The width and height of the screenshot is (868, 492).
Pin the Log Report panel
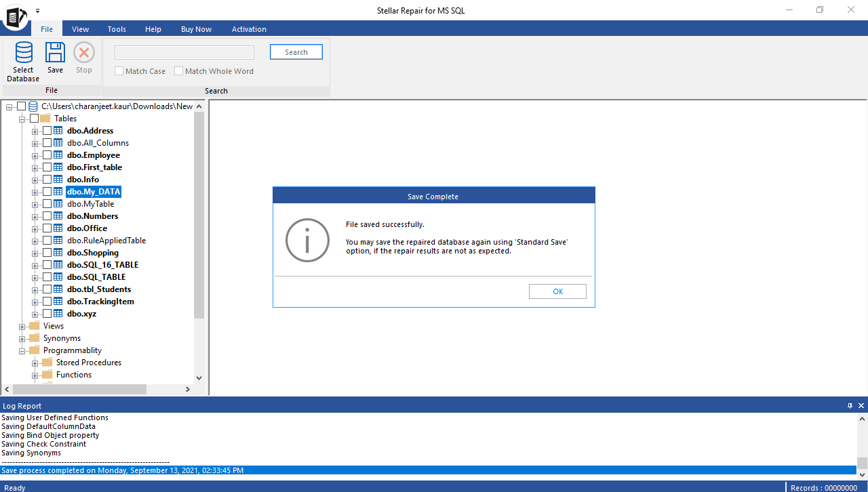[850, 406]
